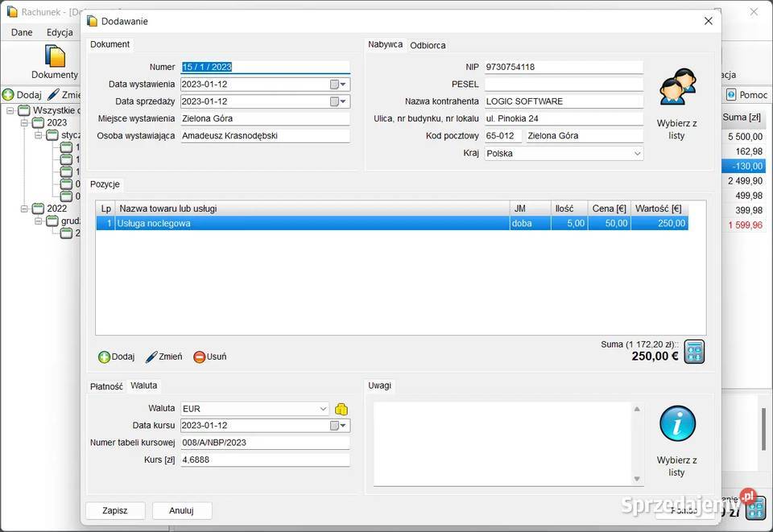Expand the Kraj dropdown showing Polska
The image size is (773, 532).
point(637,153)
